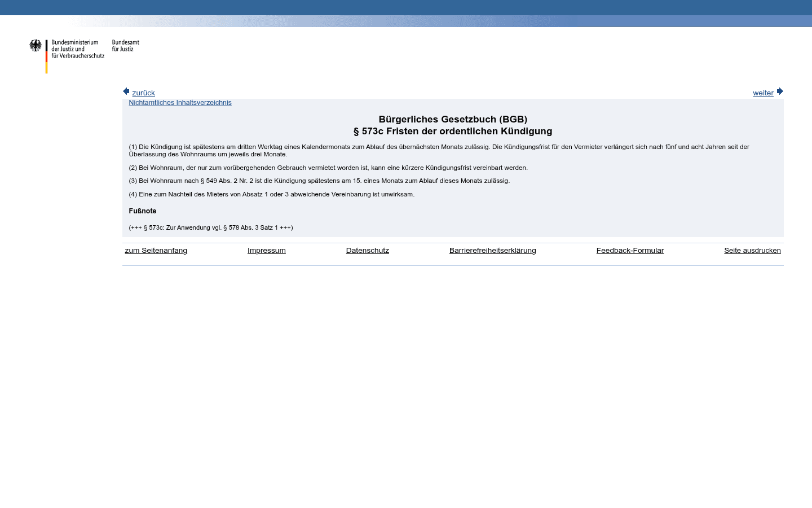Click the right arrow icon beside weiter
The width and height of the screenshot is (812, 508).
coord(780,91)
